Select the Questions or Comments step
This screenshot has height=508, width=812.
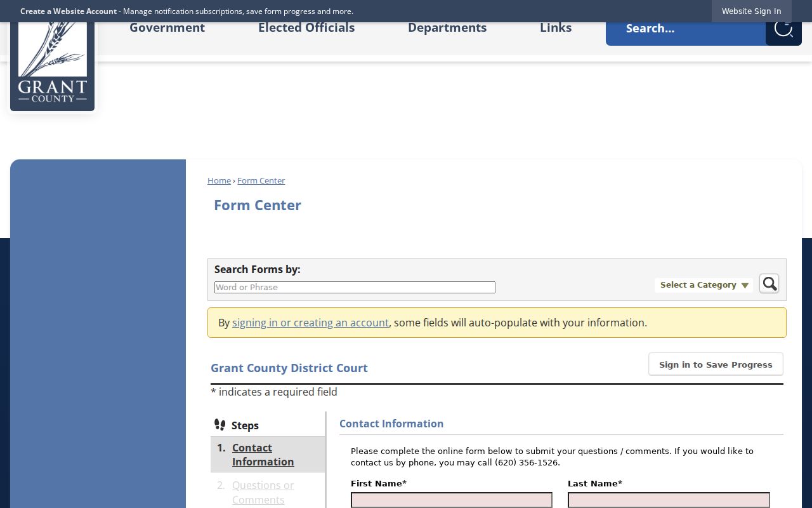263,493
